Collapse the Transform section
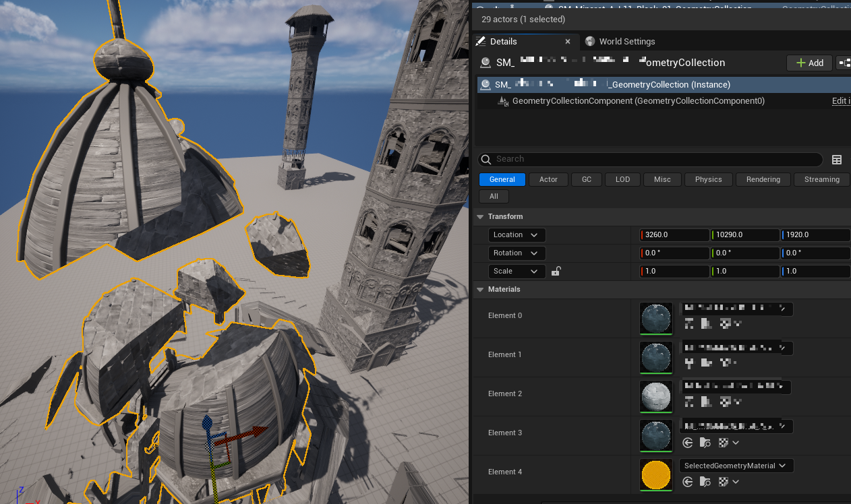 [x=480, y=216]
